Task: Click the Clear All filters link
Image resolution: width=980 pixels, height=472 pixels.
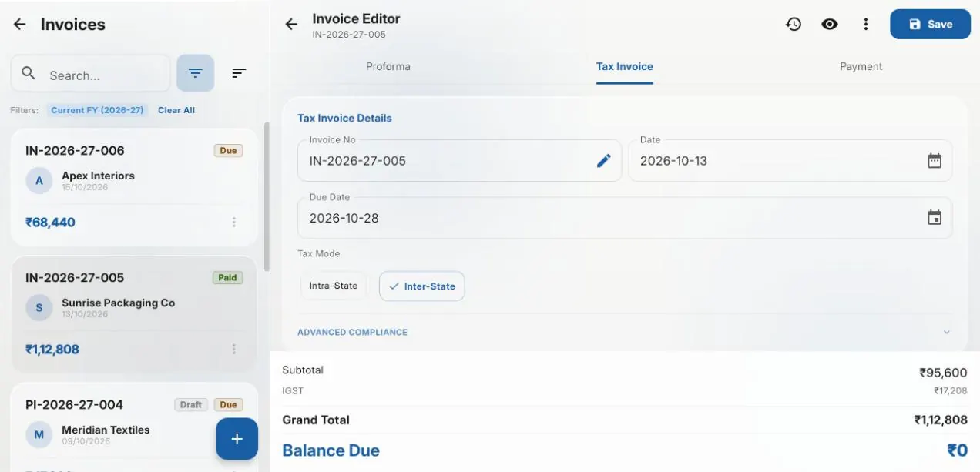Action: pos(176,110)
